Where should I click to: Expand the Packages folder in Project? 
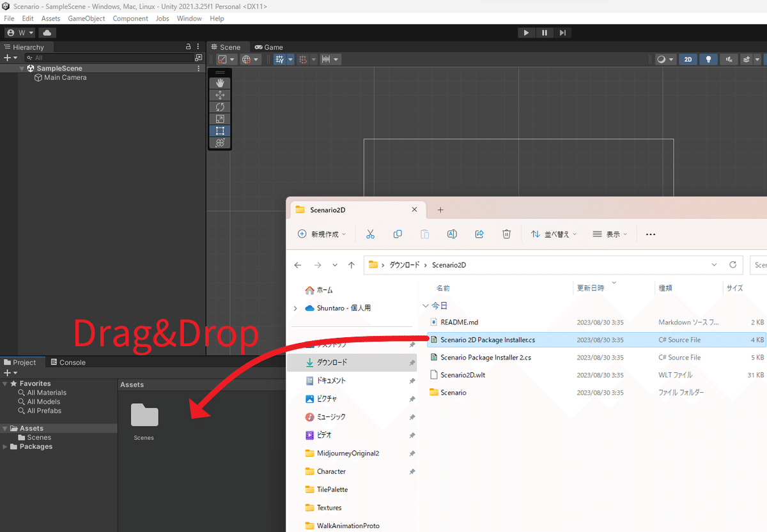(5, 446)
